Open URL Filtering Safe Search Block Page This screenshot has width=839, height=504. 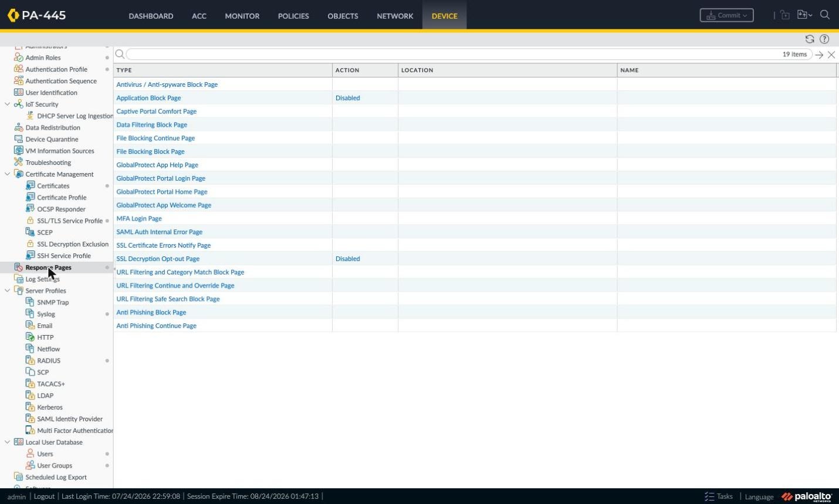tap(168, 299)
